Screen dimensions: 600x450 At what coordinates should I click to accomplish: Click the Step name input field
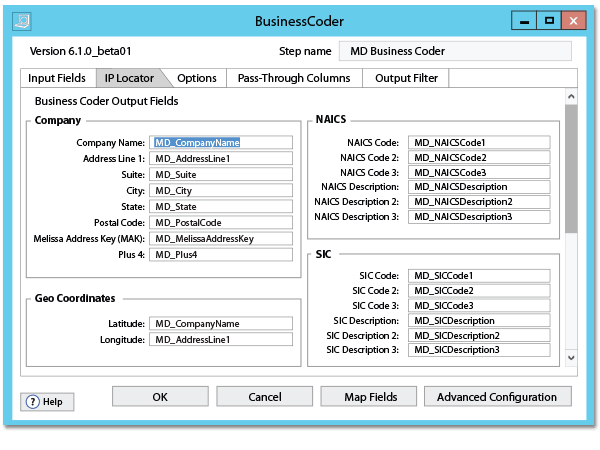(x=455, y=51)
